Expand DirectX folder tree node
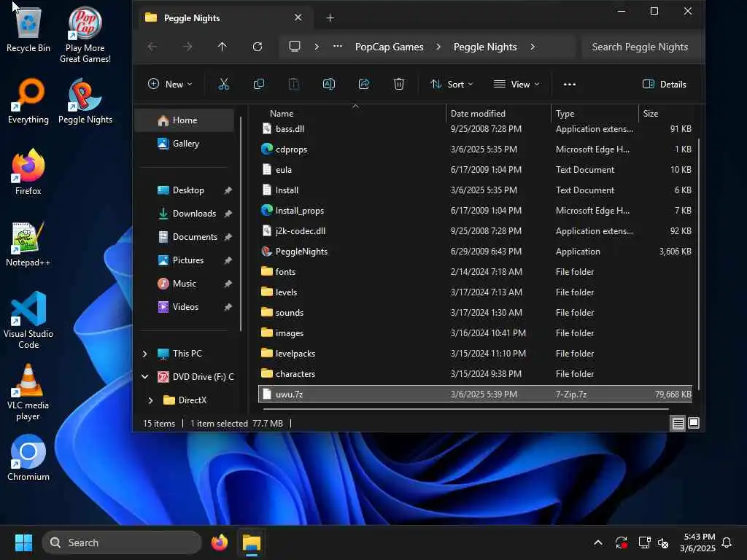This screenshot has width=747, height=560. pos(150,400)
